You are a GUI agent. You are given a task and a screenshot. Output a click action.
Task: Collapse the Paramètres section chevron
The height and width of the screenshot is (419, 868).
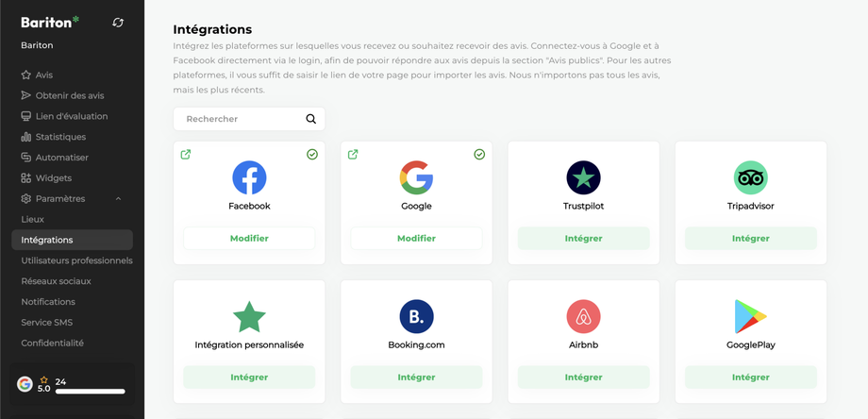point(118,199)
